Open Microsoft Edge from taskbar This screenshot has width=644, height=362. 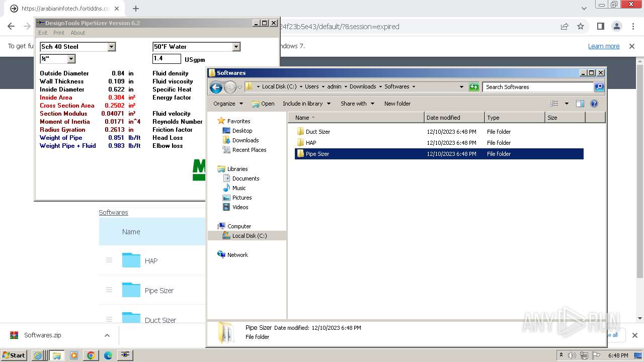[108, 355]
